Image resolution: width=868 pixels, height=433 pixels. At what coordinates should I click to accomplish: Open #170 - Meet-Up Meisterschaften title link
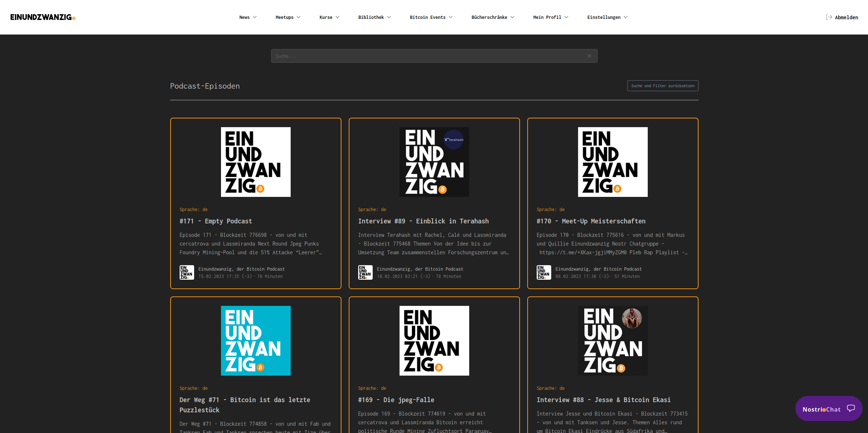coord(591,221)
